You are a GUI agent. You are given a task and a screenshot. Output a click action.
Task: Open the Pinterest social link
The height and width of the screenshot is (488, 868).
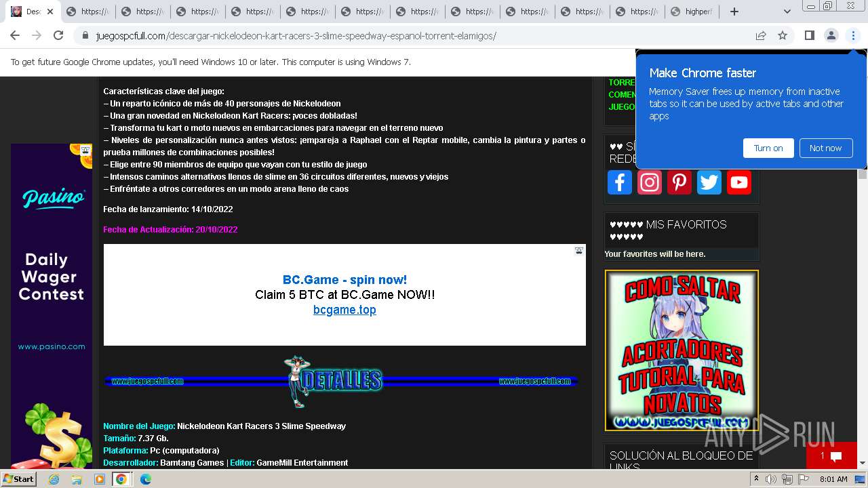coord(679,182)
